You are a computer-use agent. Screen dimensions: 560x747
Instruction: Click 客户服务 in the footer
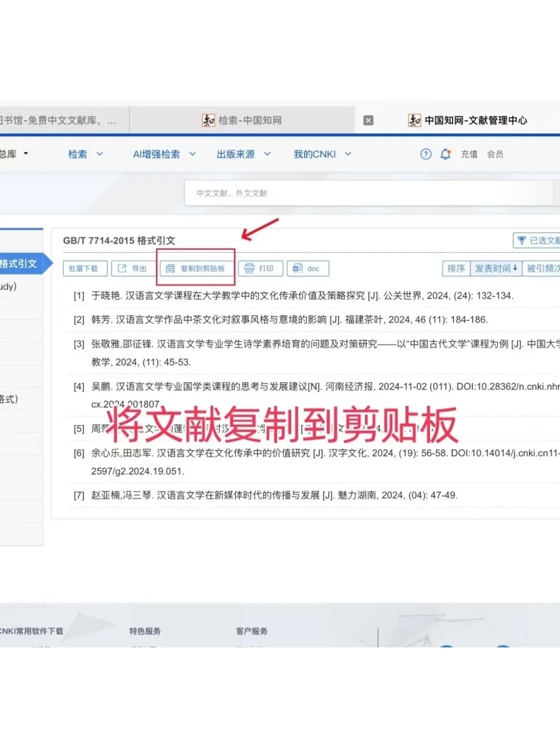point(251,631)
